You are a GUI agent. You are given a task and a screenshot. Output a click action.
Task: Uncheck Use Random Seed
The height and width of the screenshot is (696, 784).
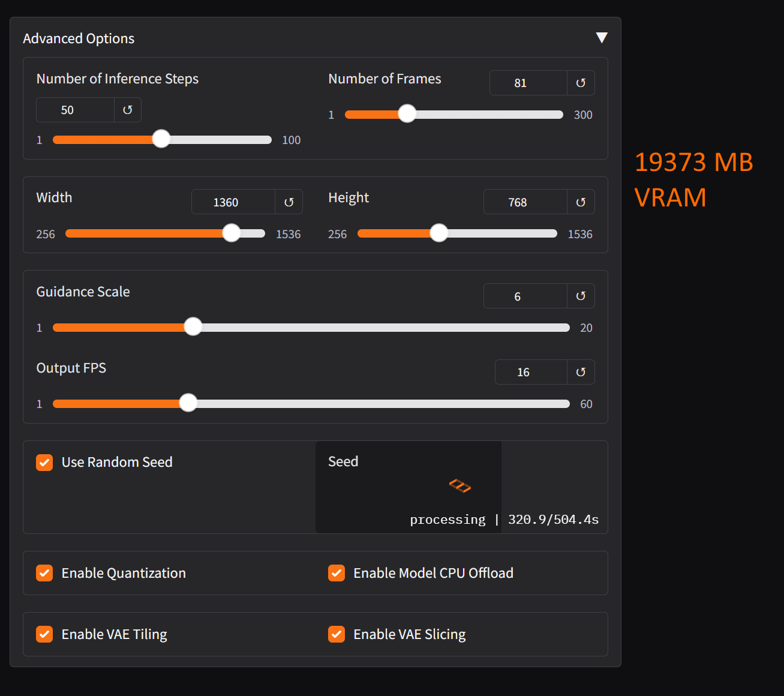tap(44, 462)
